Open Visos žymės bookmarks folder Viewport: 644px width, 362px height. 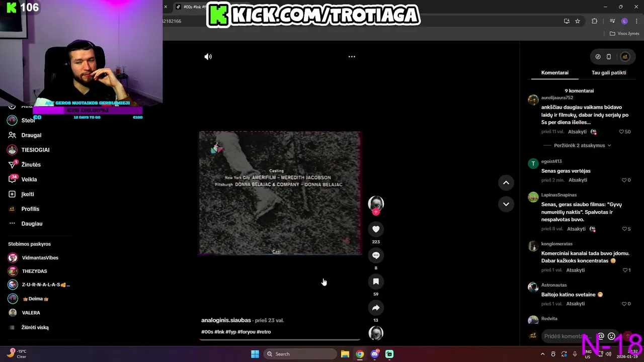point(624,34)
